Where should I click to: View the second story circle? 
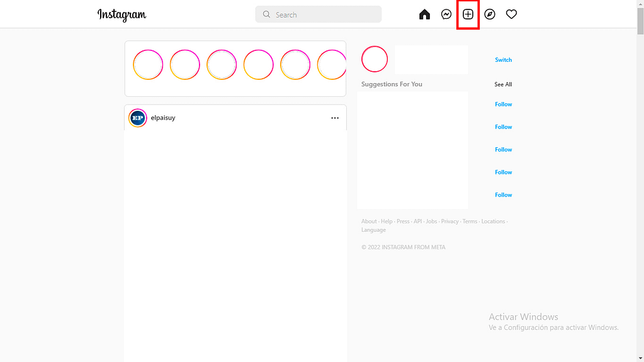[x=185, y=64]
